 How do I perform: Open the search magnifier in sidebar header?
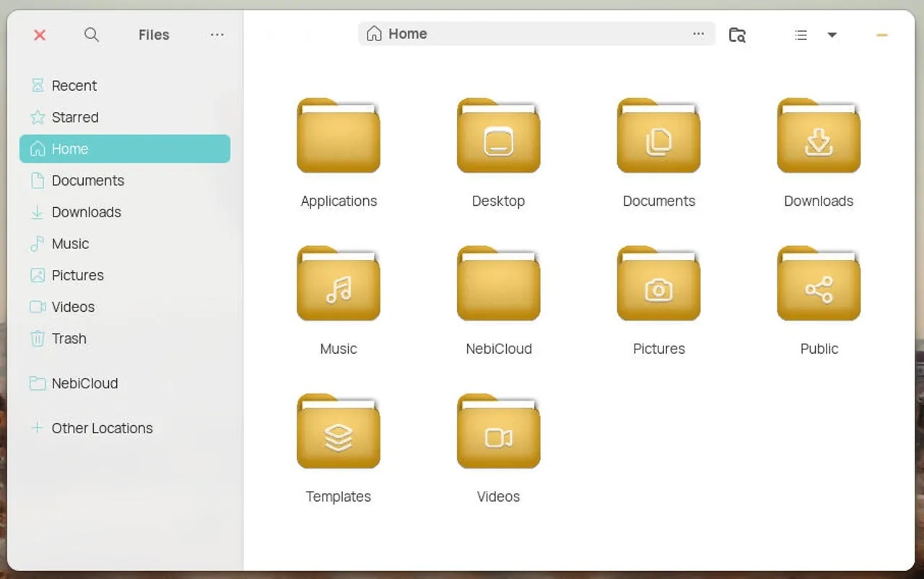tap(92, 35)
